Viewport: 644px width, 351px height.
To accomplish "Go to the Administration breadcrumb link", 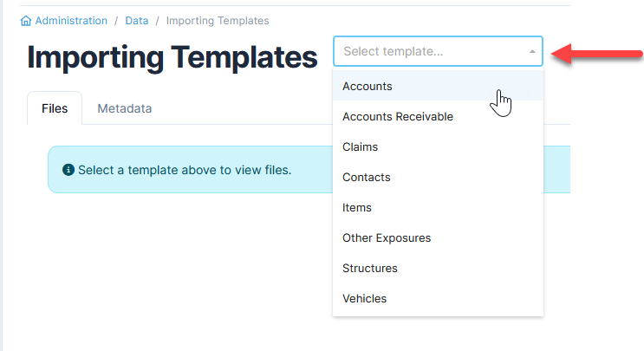I will tap(71, 21).
